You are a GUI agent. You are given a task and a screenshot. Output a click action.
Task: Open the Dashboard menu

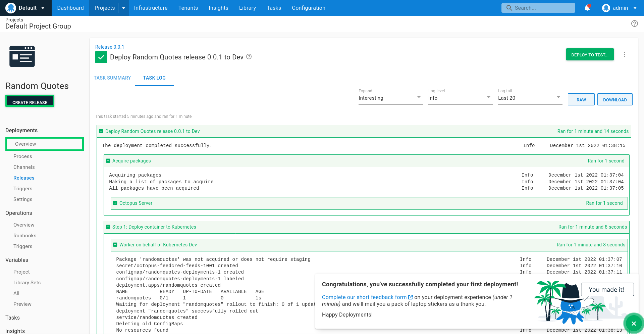click(70, 8)
